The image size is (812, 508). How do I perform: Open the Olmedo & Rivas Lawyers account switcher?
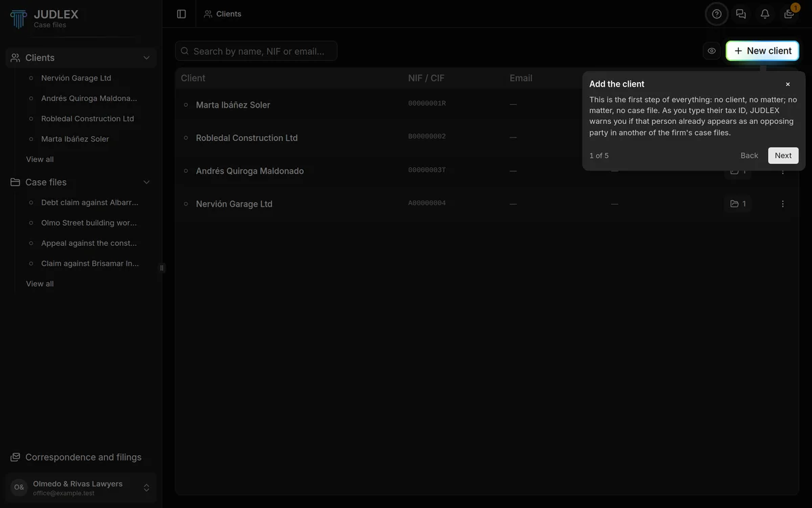pos(81,488)
